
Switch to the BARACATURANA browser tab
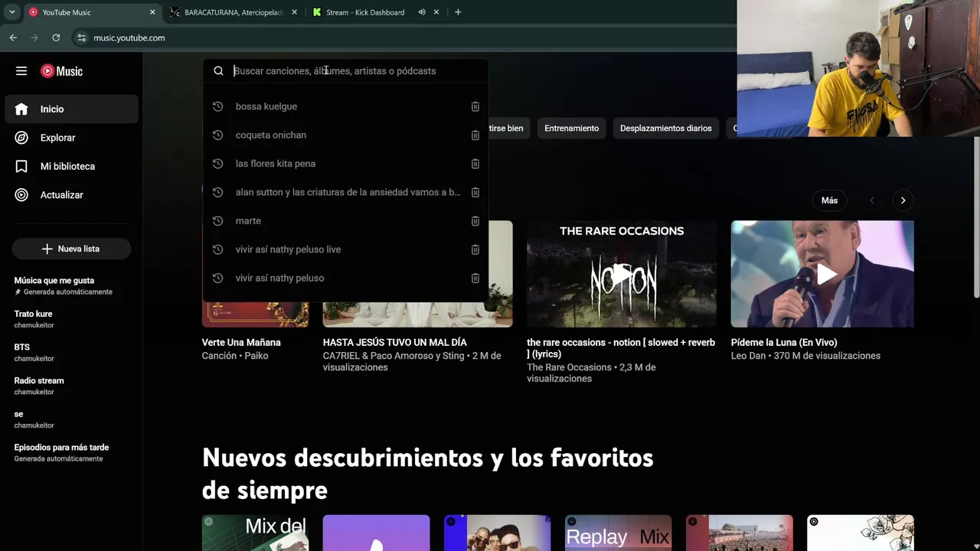coord(233,12)
